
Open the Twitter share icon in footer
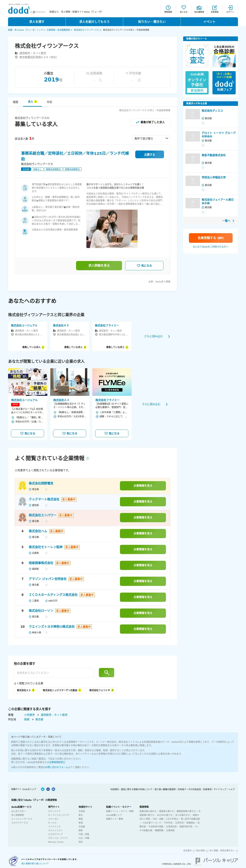43,789
